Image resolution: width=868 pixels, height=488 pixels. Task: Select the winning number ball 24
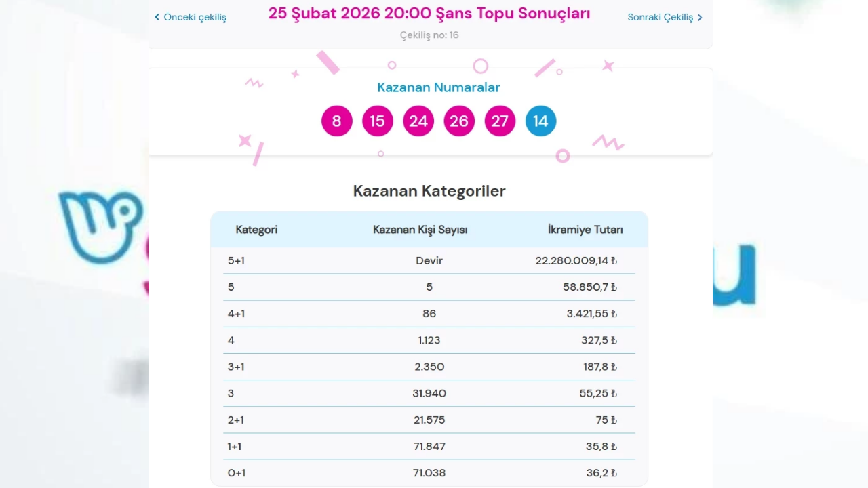pos(418,121)
